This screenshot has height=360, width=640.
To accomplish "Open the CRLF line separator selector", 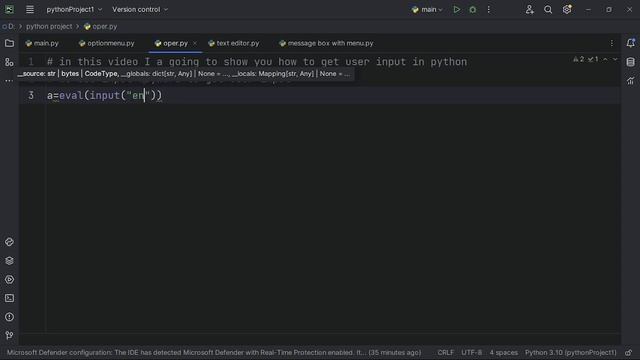I will point(445,353).
